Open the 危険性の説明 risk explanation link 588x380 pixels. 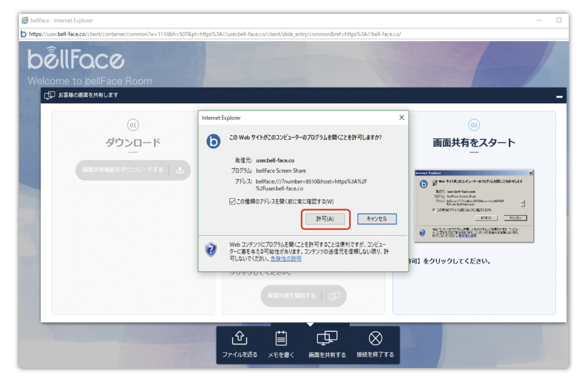286,259
